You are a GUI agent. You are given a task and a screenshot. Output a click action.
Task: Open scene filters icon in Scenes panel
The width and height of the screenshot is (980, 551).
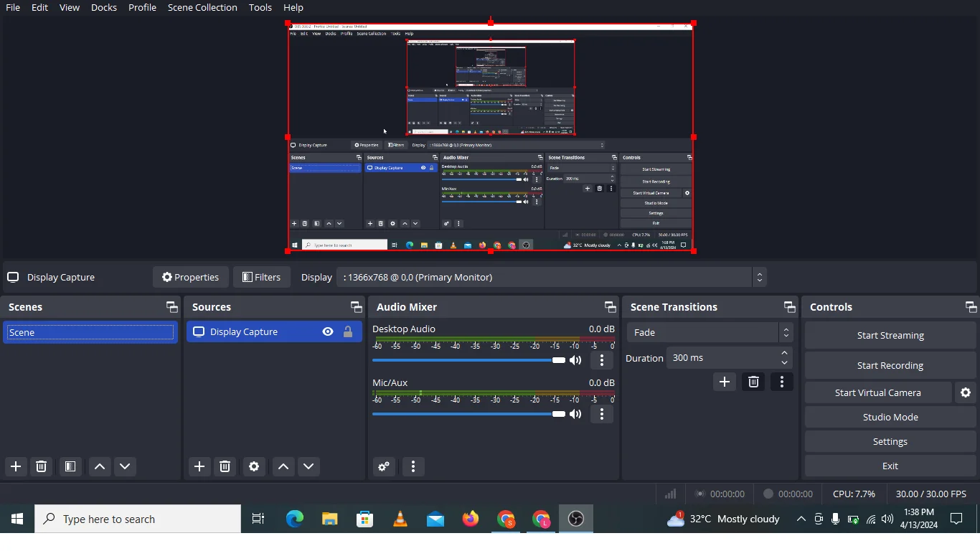click(70, 467)
